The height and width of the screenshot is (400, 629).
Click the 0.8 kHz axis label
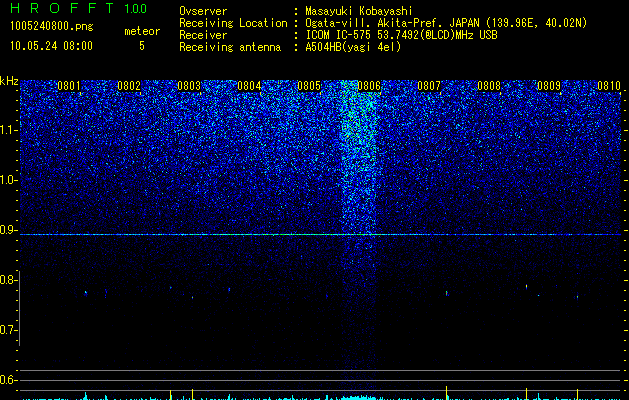(8, 280)
